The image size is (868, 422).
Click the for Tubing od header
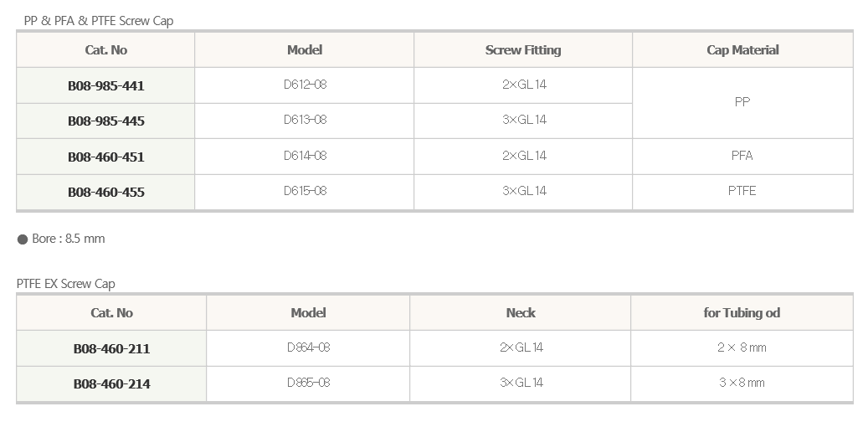(742, 313)
